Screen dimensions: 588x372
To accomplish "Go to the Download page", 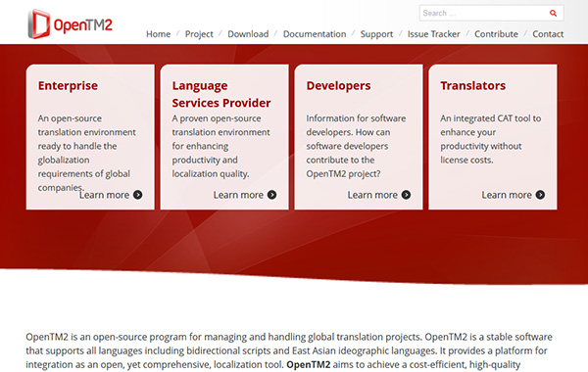I will tap(248, 34).
